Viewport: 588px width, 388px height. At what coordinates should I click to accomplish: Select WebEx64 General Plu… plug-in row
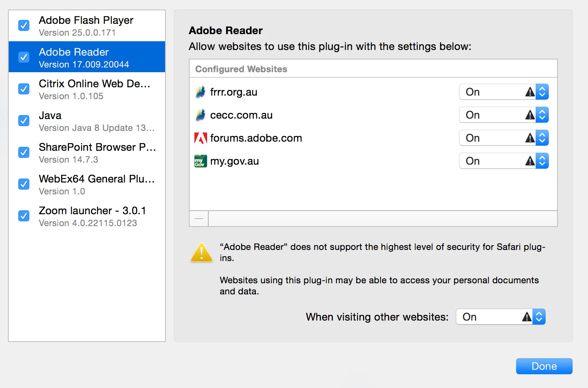click(x=87, y=184)
